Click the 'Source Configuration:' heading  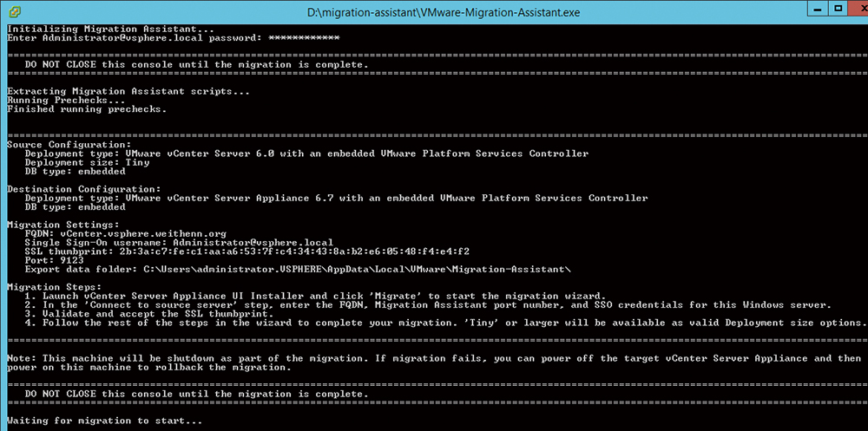click(x=69, y=145)
